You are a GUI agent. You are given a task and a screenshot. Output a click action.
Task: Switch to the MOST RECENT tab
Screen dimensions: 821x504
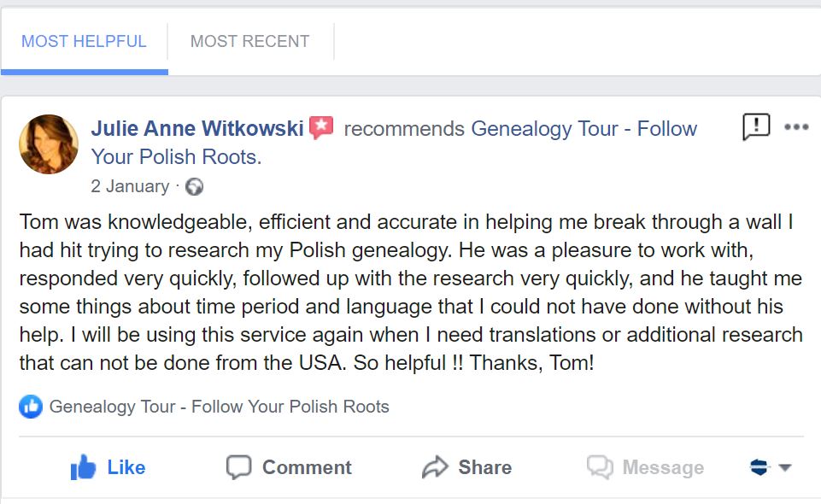(251, 40)
